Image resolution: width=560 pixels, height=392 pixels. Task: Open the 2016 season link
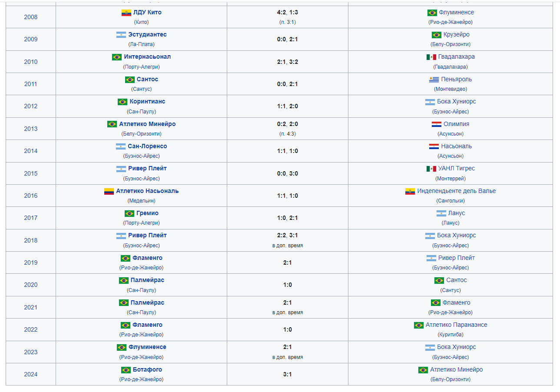pos(31,196)
